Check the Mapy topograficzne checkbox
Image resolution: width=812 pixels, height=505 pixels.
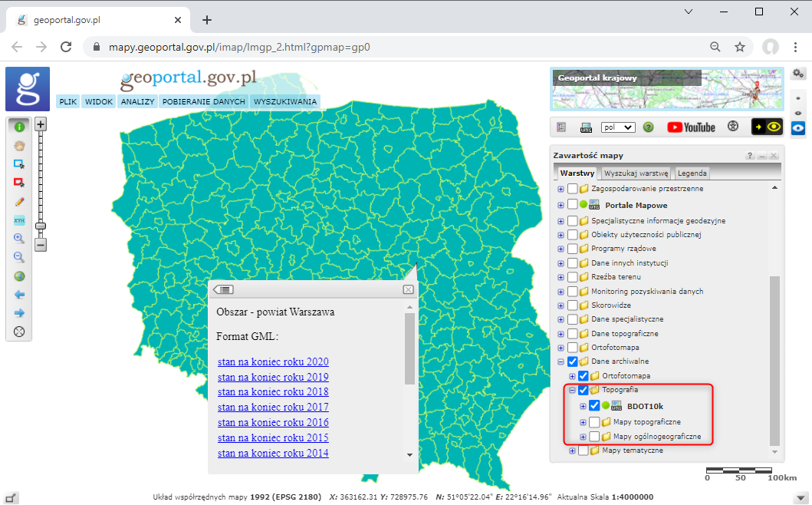pyautogui.click(x=594, y=422)
